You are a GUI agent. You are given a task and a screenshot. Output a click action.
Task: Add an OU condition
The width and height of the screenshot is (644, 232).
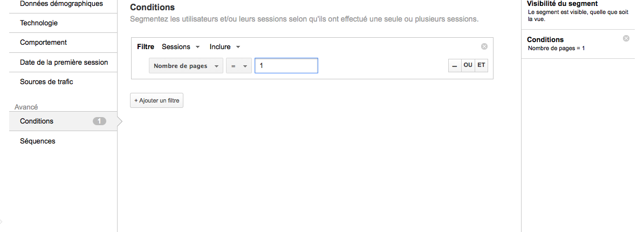468,65
